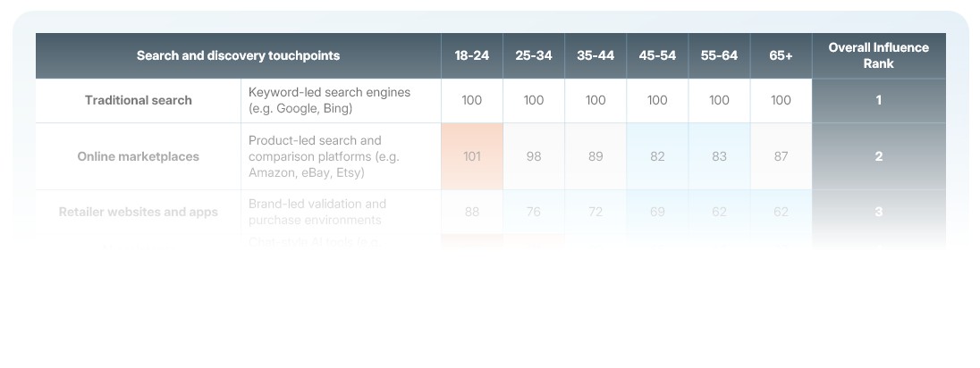This screenshot has width=980, height=368.
Task: Select the 'Retailer websites and apps' row label
Action: [139, 212]
